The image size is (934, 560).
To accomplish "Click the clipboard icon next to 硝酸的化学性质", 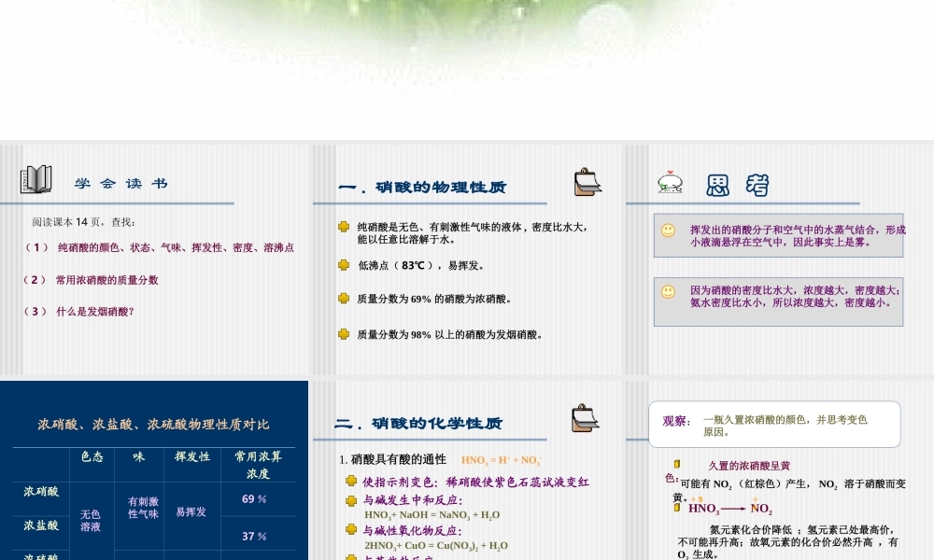I will click(x=585, y=418).
